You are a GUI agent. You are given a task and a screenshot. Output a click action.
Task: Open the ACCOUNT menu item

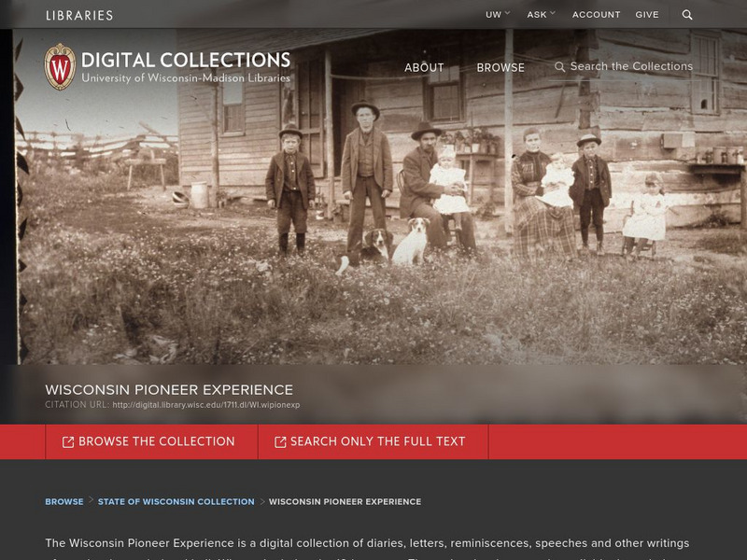click(596, 15)
